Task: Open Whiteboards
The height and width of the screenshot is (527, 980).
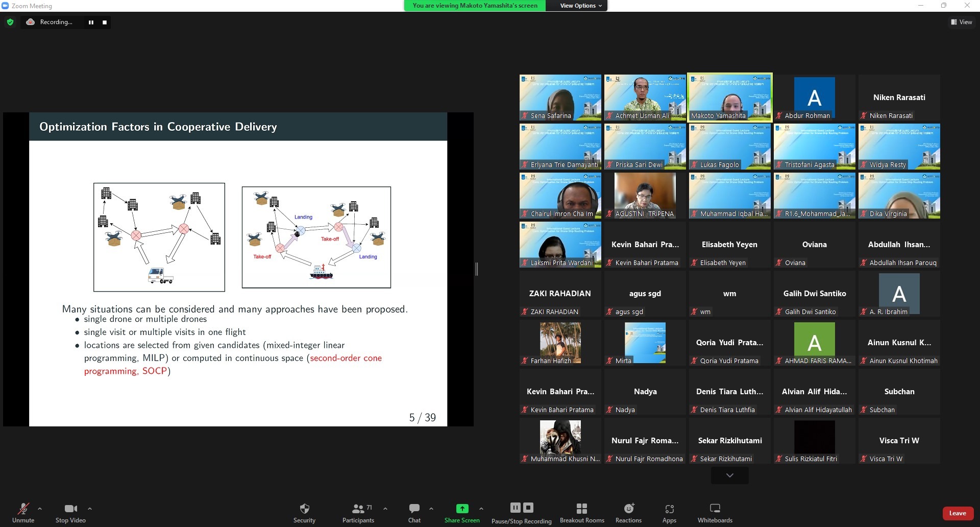Action: pos(715,509)
